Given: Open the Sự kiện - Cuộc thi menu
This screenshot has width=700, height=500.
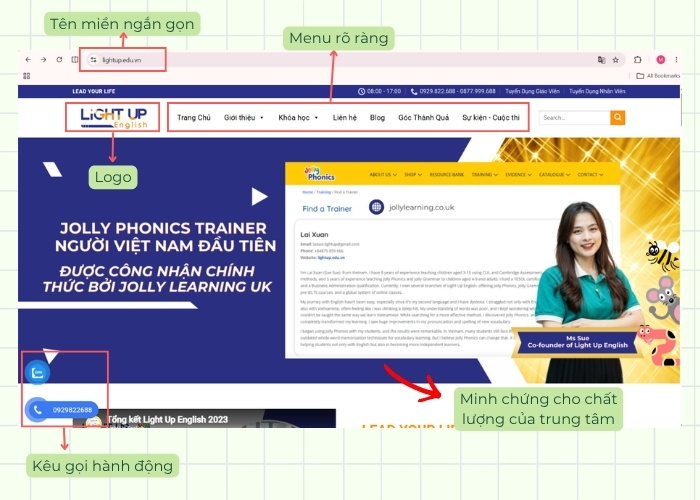Looking at the screenshot, I should [x=491, y=117].
